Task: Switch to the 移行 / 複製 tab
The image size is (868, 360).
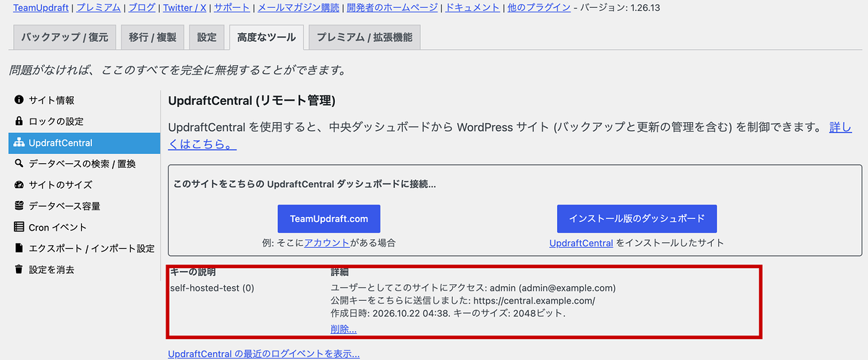Action: 153,37
